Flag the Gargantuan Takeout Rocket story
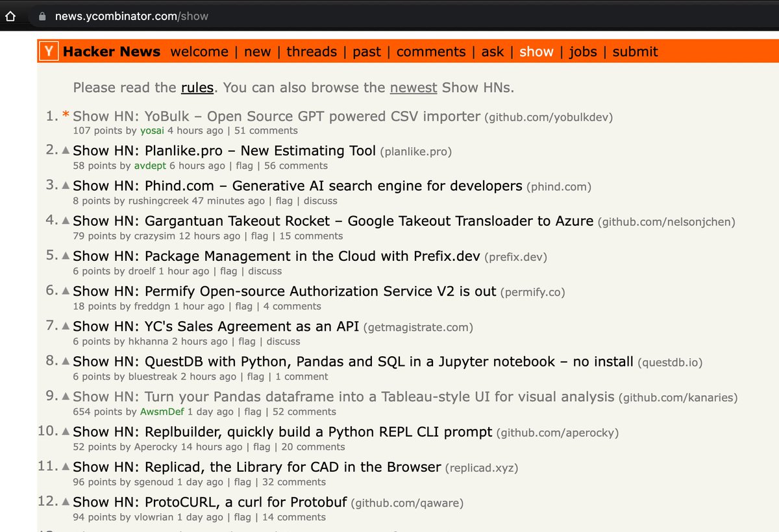Viewport: 779px width, 532px height. coord(260,236)
